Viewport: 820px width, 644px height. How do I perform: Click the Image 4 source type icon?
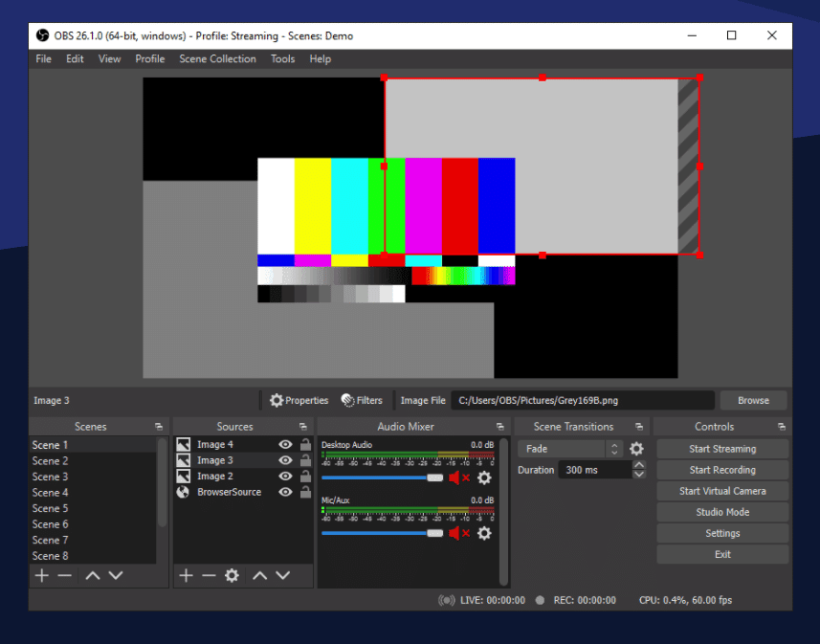click(183, 445)
